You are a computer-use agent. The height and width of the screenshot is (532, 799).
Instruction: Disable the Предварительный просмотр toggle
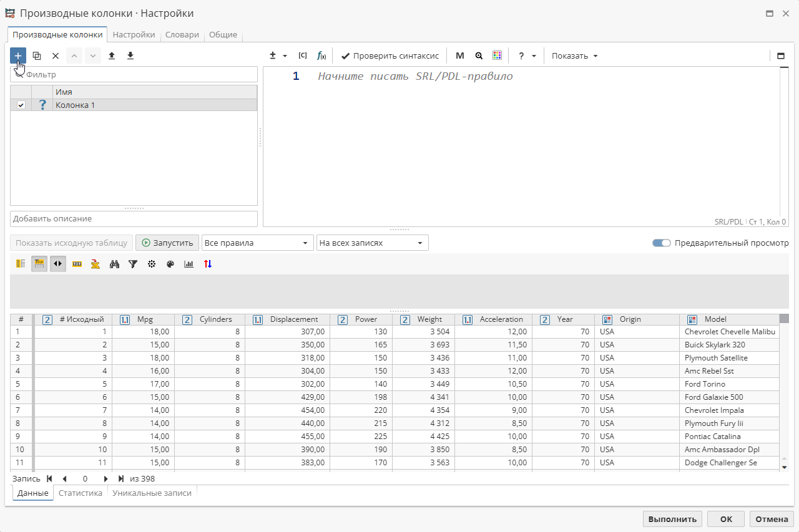coord(661,243)
